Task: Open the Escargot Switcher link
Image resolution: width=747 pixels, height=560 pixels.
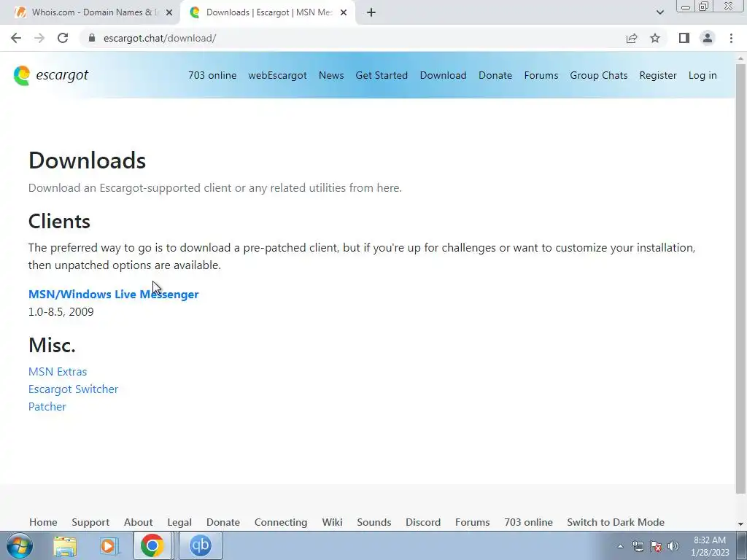Action: (x=74, y=389)
